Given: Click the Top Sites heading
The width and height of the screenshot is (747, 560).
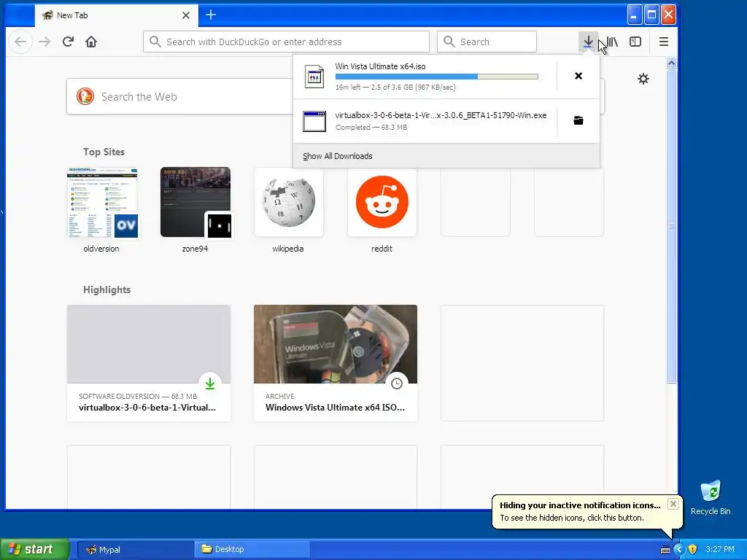Looking at the screenshot, I should coord(104,152).
